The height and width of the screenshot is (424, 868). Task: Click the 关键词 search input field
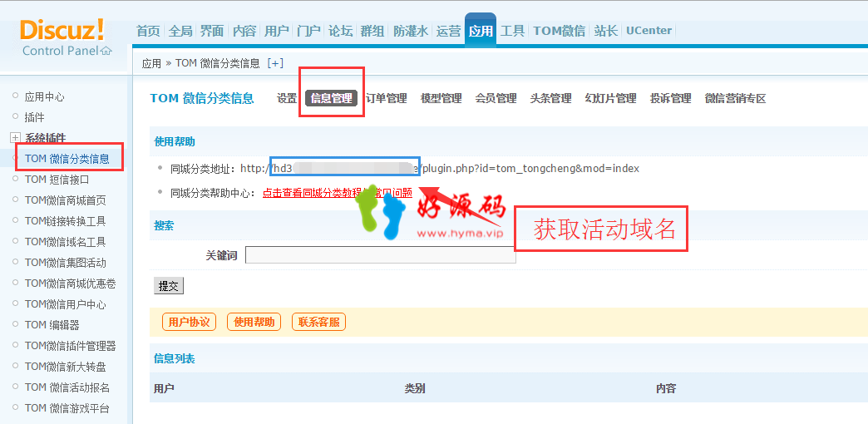click(380, 255)
